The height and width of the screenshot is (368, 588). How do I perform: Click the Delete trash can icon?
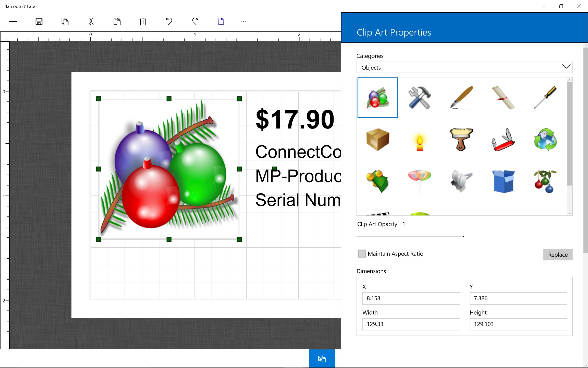(x=143, y=21)
